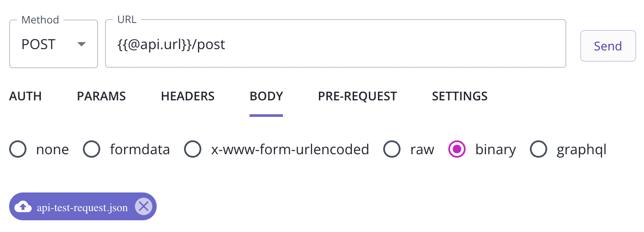Click the binary radio button
Image resolution: width=644 pixels, height=232 pixels.
457,150
